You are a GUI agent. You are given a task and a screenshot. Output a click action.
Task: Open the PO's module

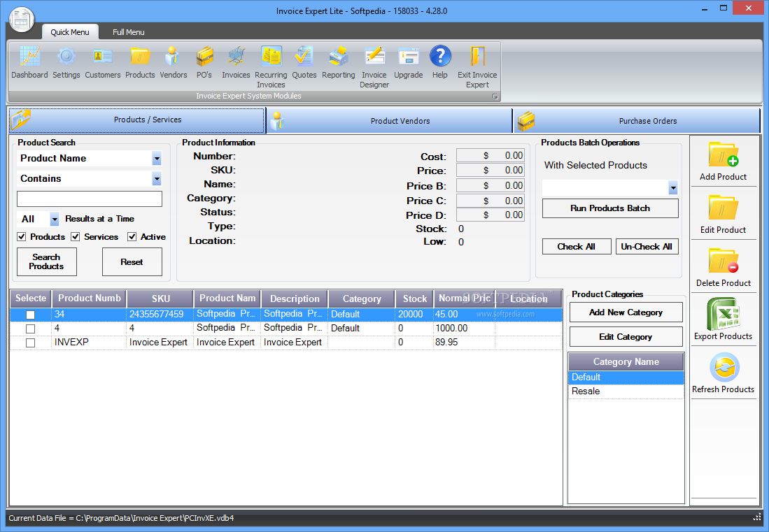point(204,62)
